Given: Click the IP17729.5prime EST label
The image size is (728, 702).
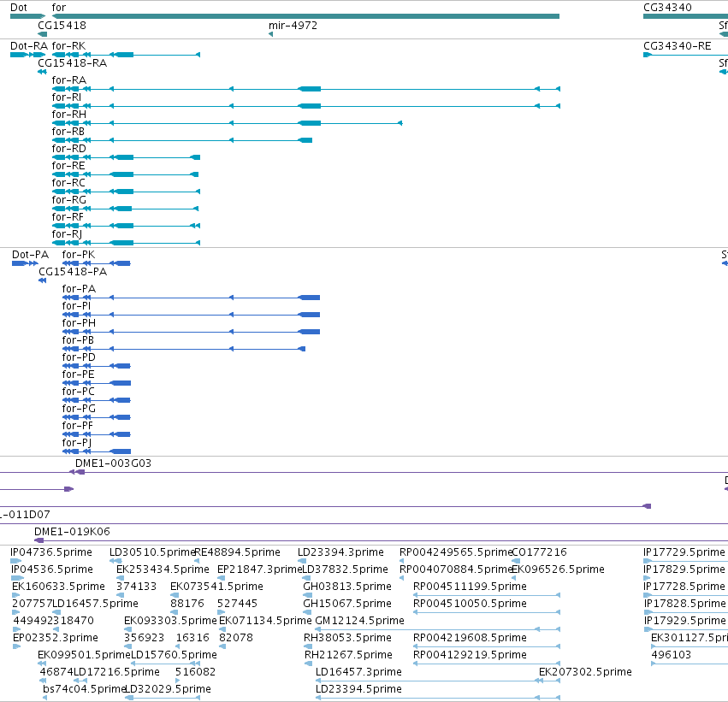Looking at the screenshot, I should (x=684, y=552).
